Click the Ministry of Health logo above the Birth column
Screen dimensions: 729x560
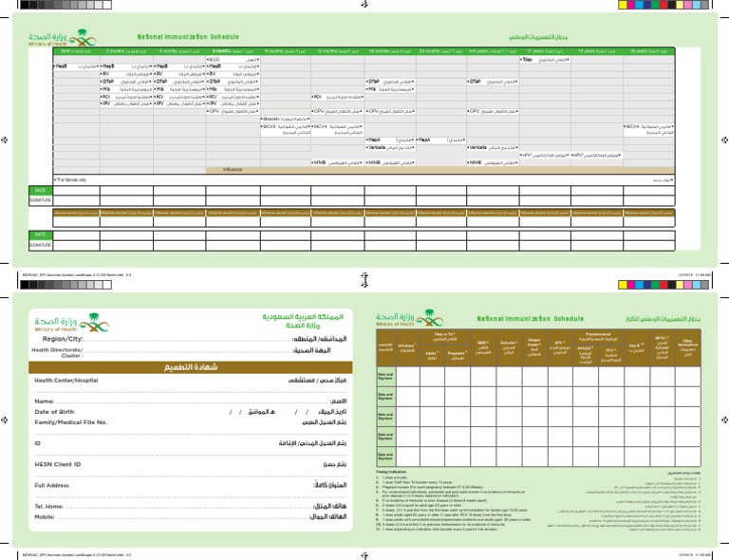(x=63, y=38)
